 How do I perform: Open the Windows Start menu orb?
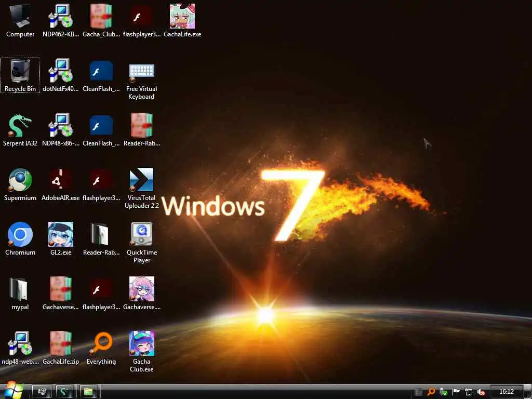13,391
